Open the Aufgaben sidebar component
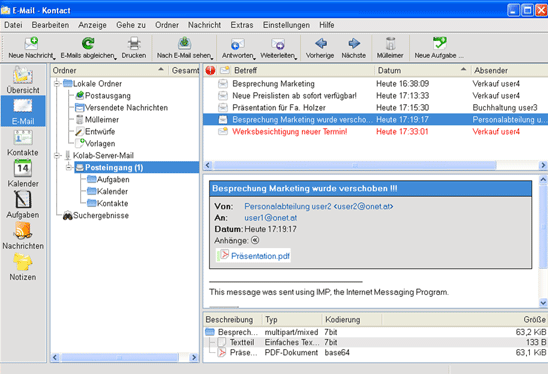The height and width of the screenshot is (374, 548). tap(23, 204)
